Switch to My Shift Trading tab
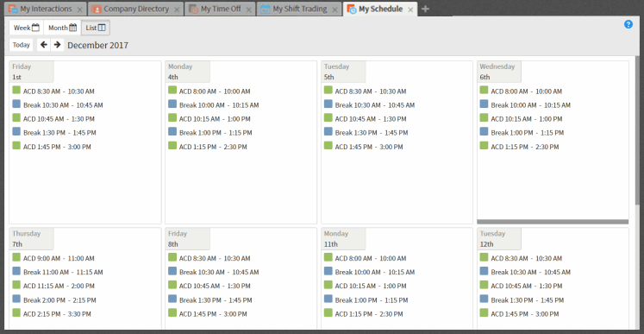 pyautogui.click(x=299, y=9)
